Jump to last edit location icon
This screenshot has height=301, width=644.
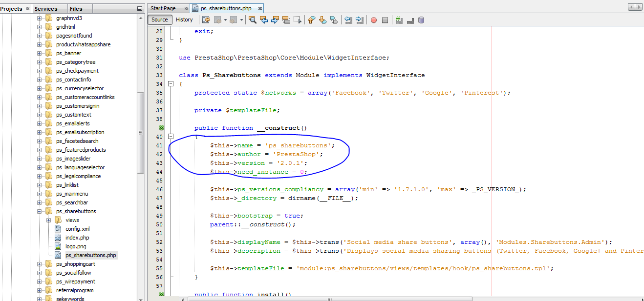[x=206, y=20]
